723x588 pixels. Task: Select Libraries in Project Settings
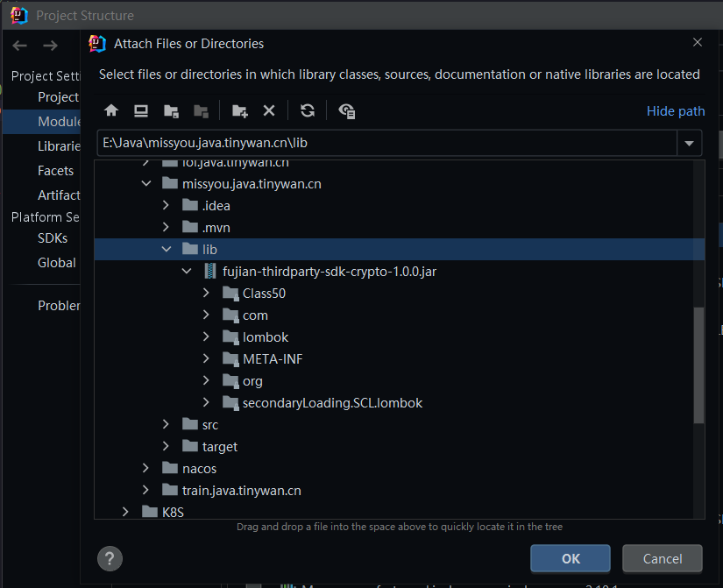[57, 145]
